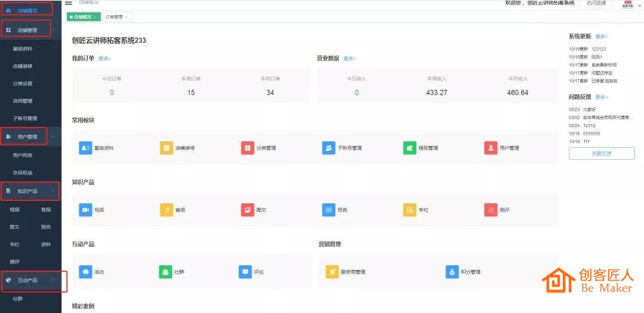This screenshot has width=644, height=313.
Task: Click today's income value under 今日收入
Action: (357, 93)
